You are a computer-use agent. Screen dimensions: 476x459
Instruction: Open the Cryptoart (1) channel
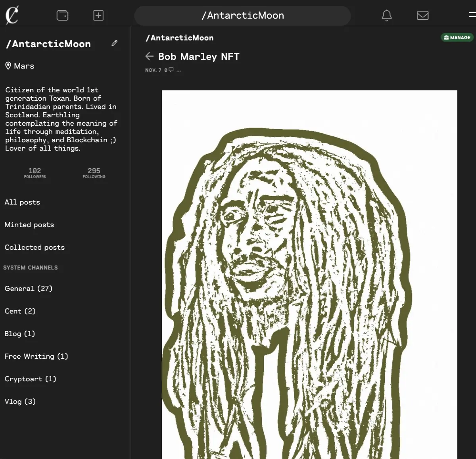tap(31, 379)
